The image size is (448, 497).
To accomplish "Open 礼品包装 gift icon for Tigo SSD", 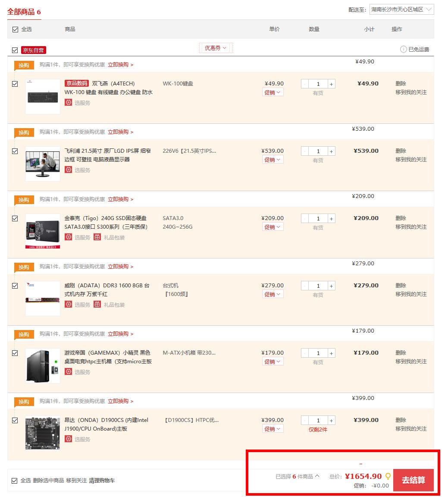I will click(97, 237).
